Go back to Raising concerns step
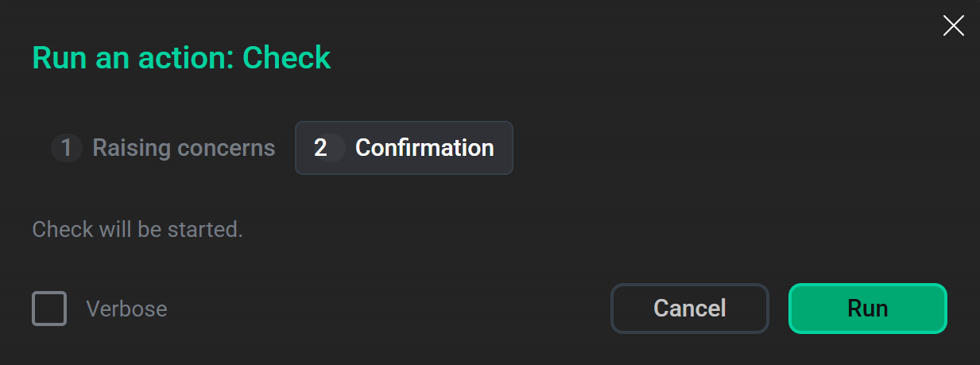Image resolution: width=980 pixels, height=365 pixels. [x=184, y=148]
